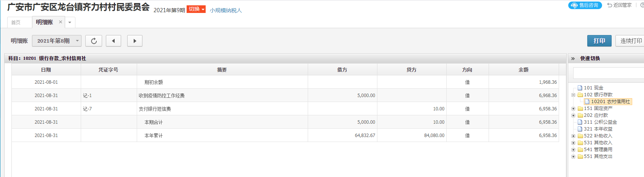The height and width of the screenshot is (177, 644).
Task: Go to previous period with left arrow
Action: [113, 41]
